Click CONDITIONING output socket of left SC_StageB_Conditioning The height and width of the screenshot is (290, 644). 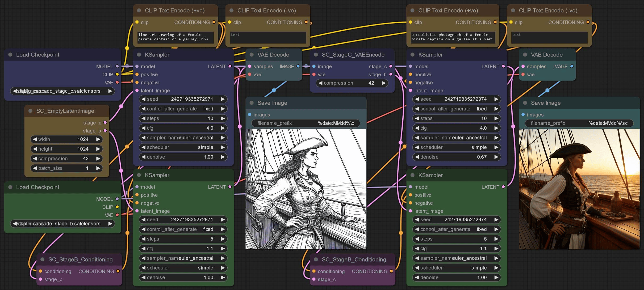click(118, 271)
